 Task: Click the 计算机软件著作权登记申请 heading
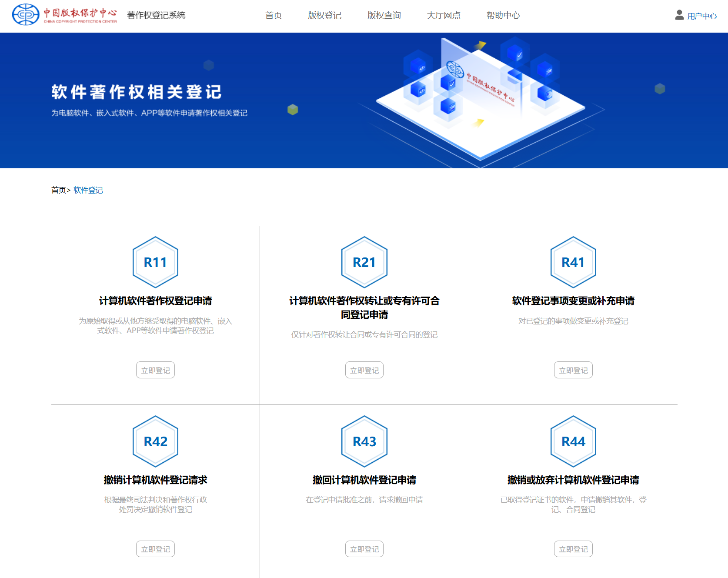tap(155, 301)
